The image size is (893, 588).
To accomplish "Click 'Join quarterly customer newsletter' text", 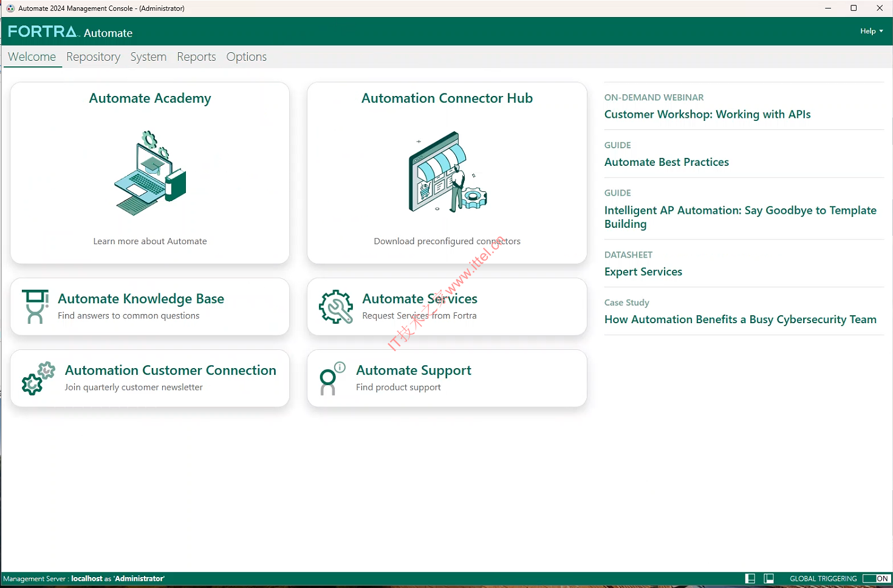I will 134,388.
